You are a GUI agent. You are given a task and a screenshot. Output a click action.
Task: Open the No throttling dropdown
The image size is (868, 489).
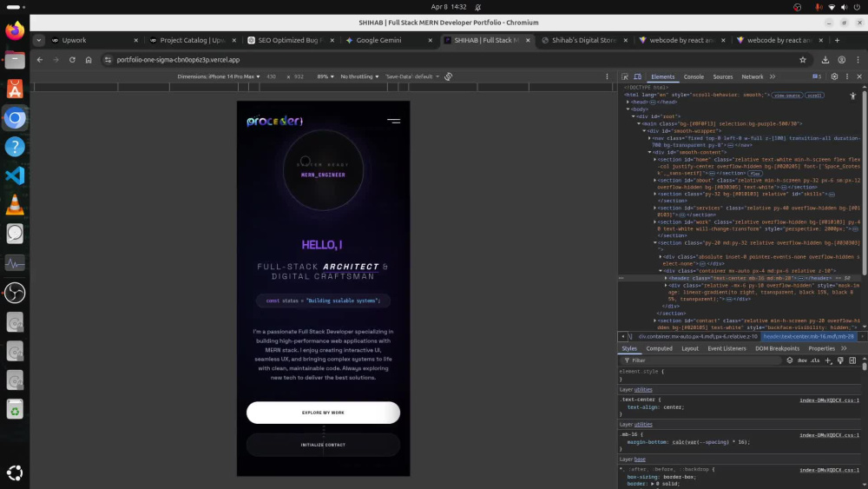pyautogui.click(x=360, y=76)
